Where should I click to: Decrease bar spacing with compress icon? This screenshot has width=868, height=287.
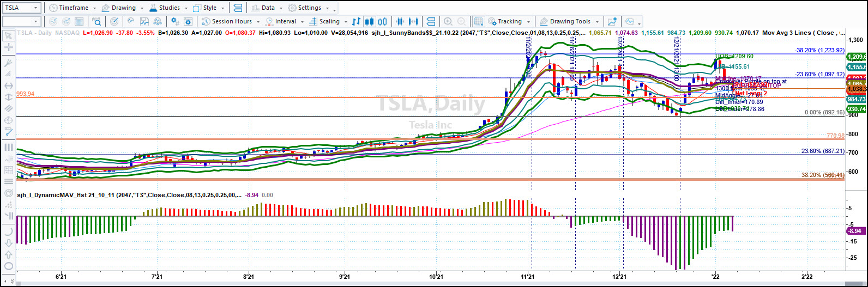point(400,21)
